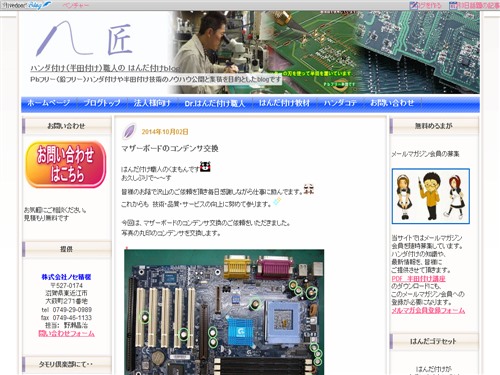Click the bear face emoji icon
The height and width of the screenshot is (375, 500).
tap(205, 166)
